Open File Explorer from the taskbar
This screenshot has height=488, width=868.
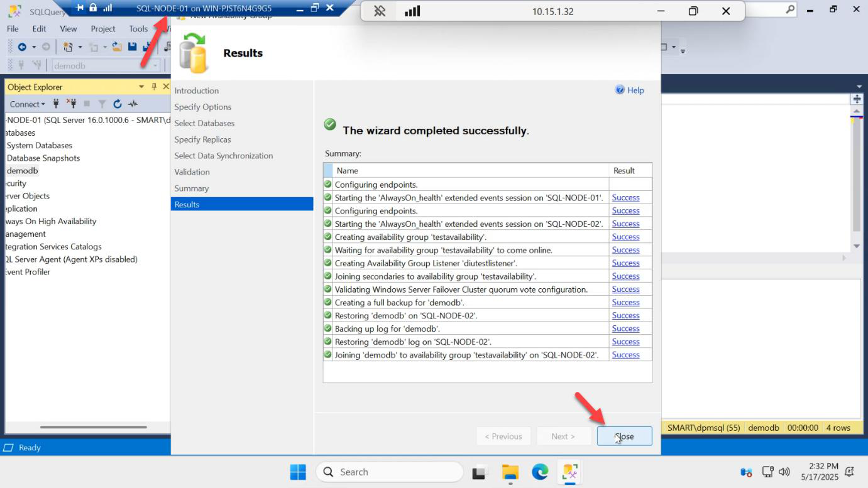[x=510, y=472]
